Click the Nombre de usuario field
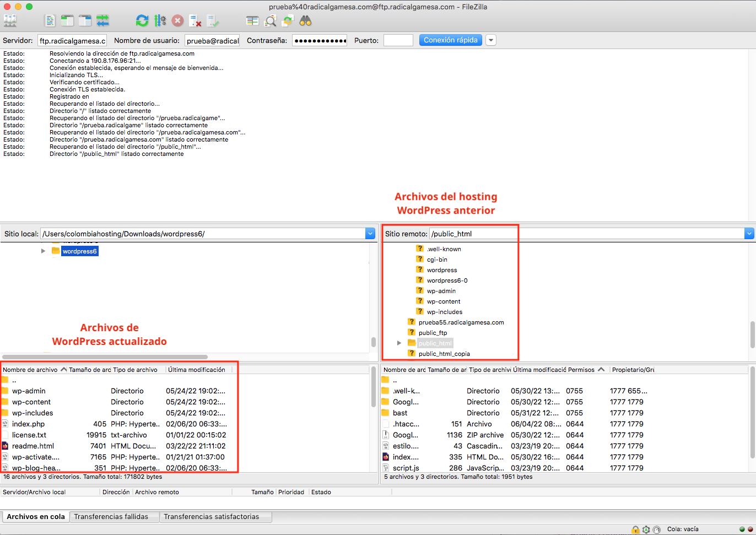 212,40
